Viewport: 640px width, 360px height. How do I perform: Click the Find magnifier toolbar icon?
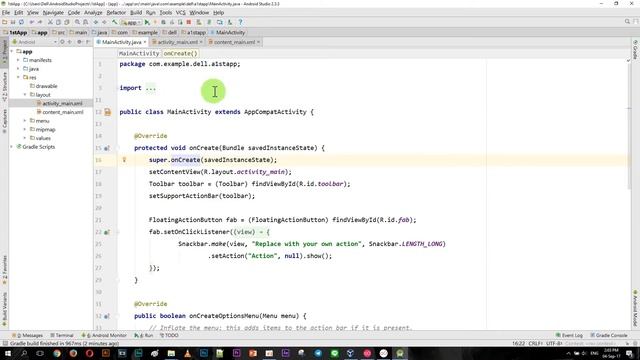77,22
